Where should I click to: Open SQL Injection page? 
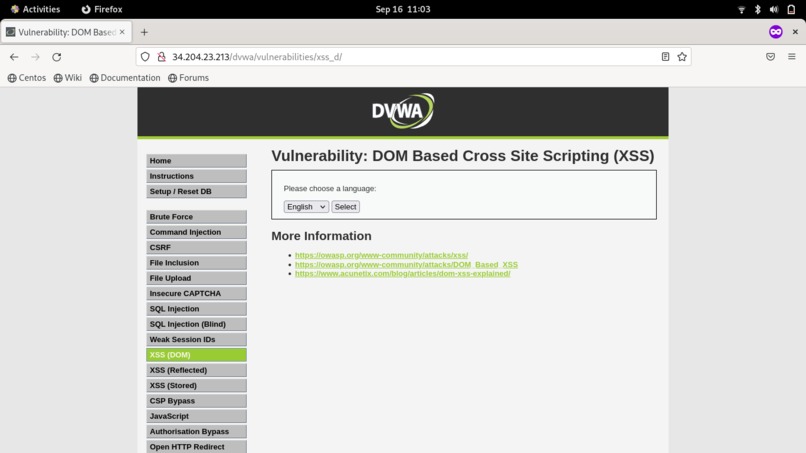(196, 309)
